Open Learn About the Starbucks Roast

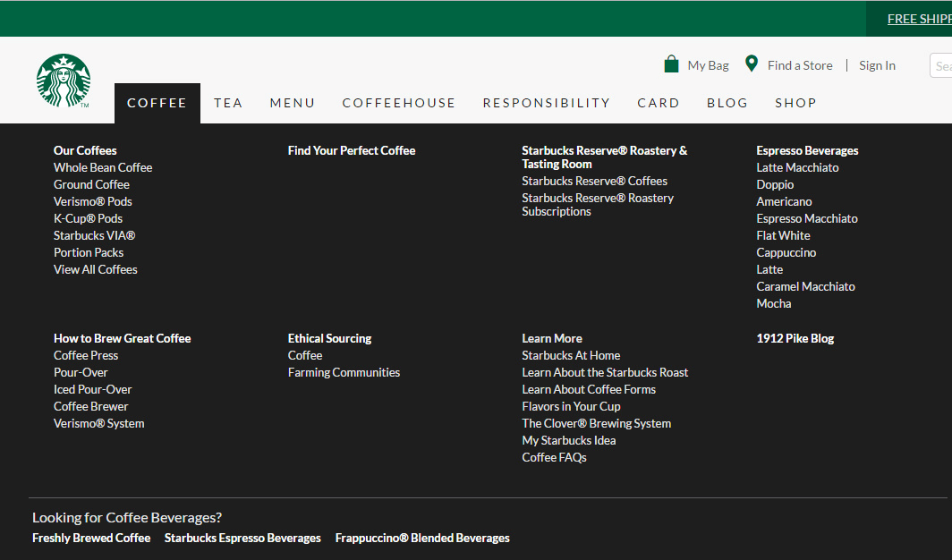[x=605, y=372]
